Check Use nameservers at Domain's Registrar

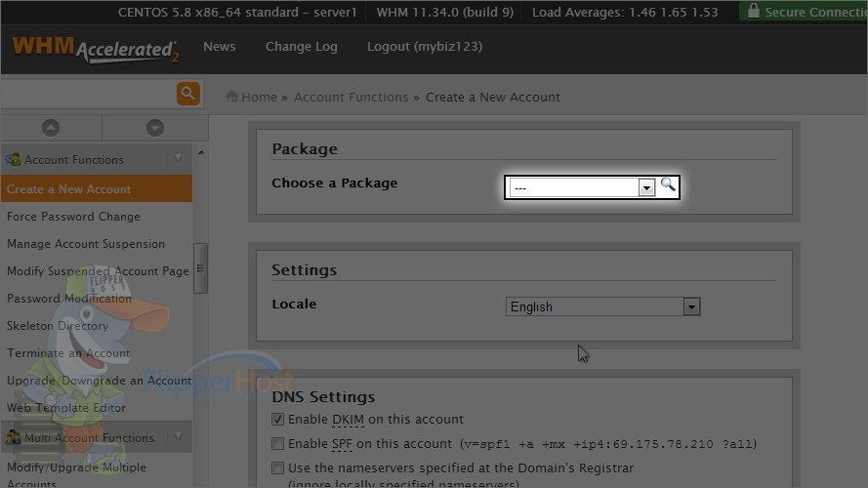[278, 468]
